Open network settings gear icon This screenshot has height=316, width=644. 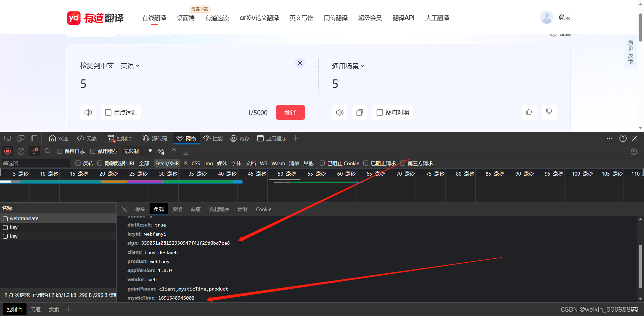[634, 151]
